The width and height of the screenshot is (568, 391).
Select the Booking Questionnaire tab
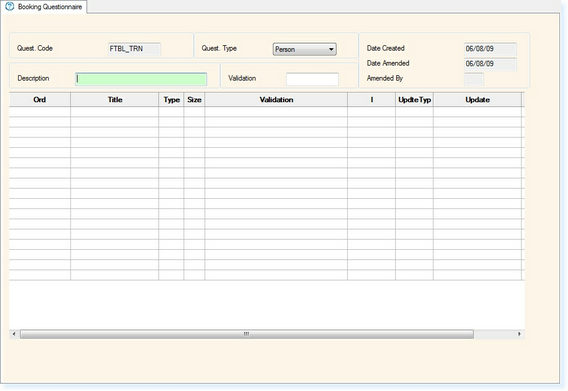coord(44,7)
